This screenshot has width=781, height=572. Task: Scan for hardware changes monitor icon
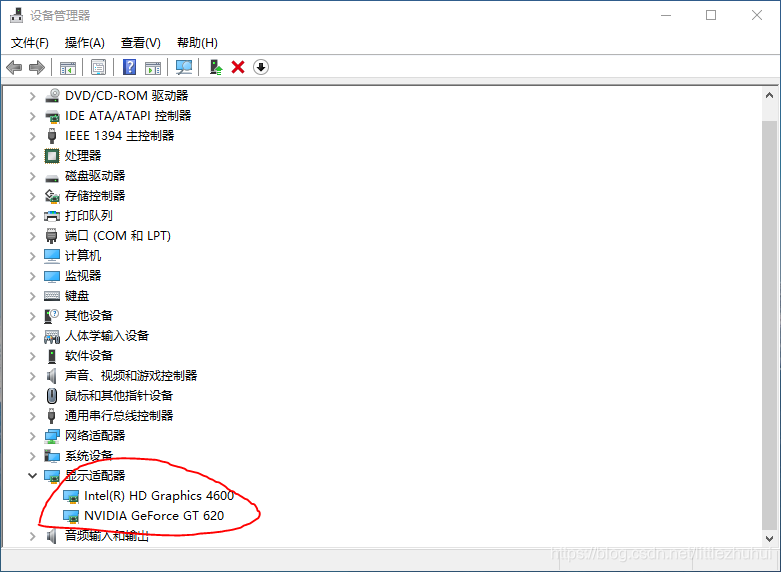(x=184, y=67)
